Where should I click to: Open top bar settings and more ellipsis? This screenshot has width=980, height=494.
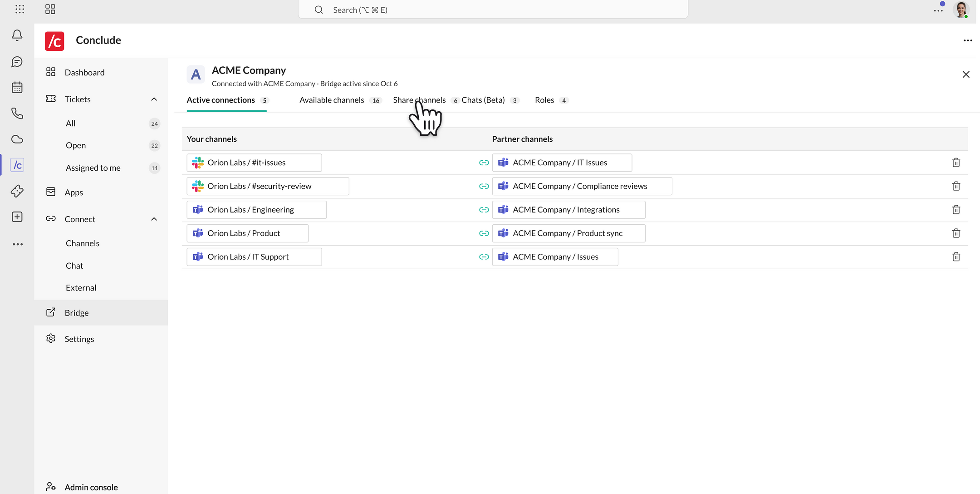(x=938, y=10)
